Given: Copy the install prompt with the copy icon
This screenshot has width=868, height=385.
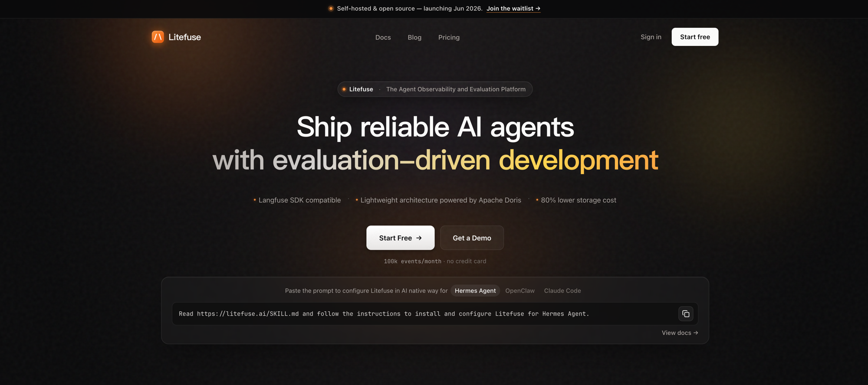Looking at the screenshot, I should [x=686, y=314].
